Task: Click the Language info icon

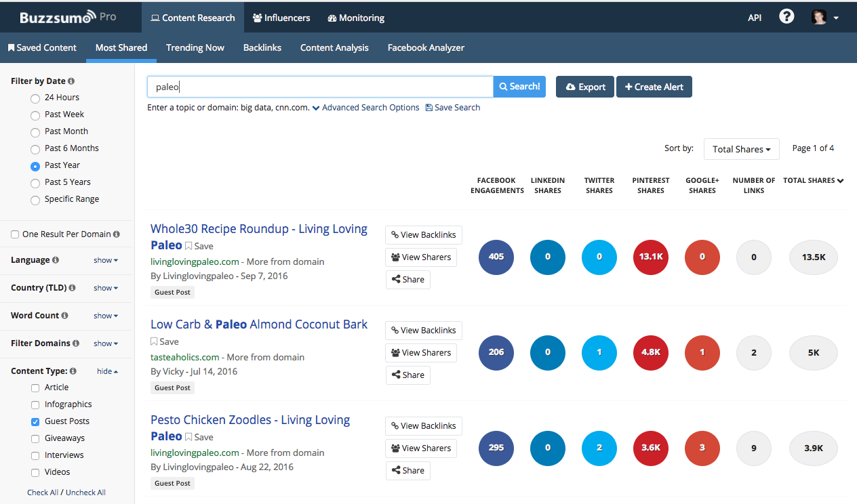Action: click(x=56, y=260)
